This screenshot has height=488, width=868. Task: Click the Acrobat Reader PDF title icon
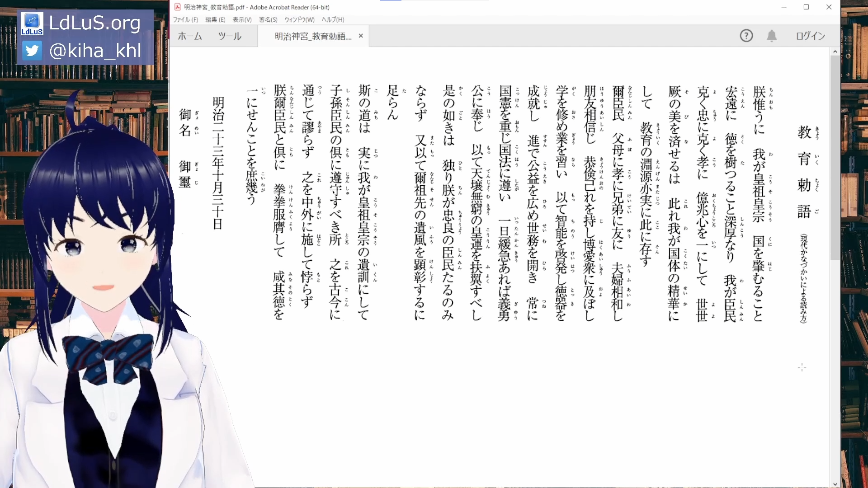coord(178,7)
